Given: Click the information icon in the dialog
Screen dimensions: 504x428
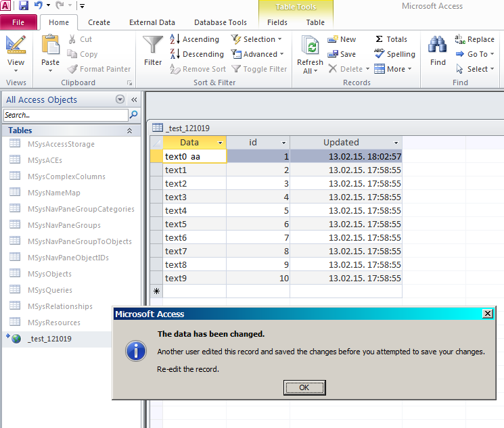Looking at the screenshot, I should pyautogui.click(x=136, y=351).
